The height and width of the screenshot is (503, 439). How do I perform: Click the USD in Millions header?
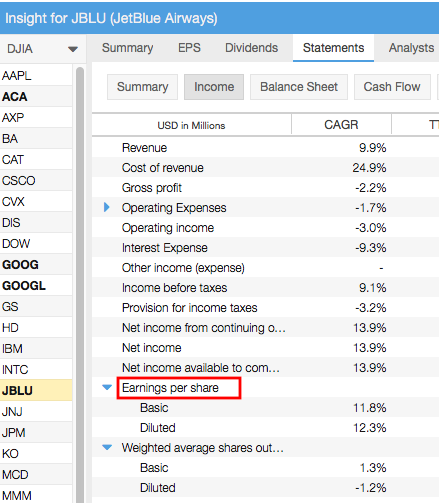click(x=191, y=125)
